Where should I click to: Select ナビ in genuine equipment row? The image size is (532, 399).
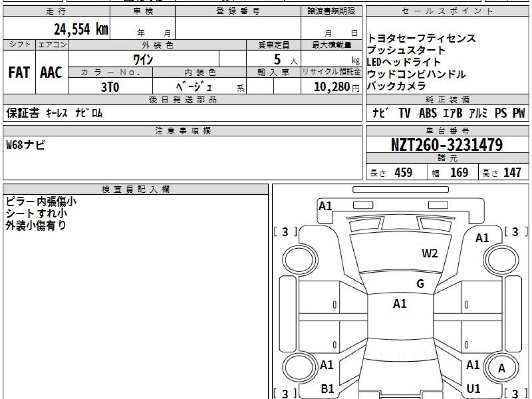381,113
